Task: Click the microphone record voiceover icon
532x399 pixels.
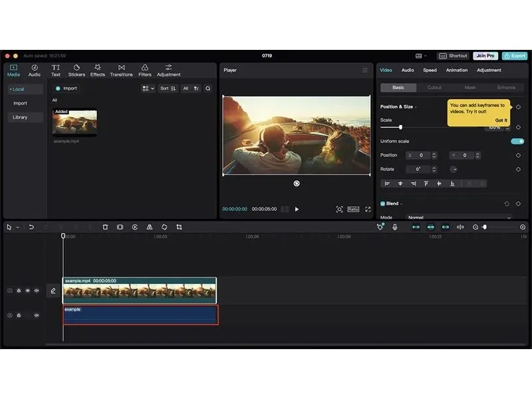Action: point(395,227)
